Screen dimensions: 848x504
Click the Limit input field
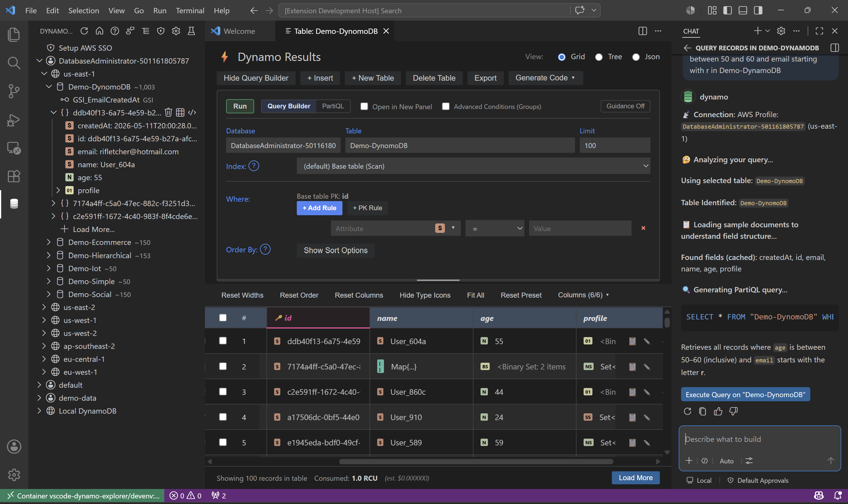pyautogui.click(x=615, y=145)
